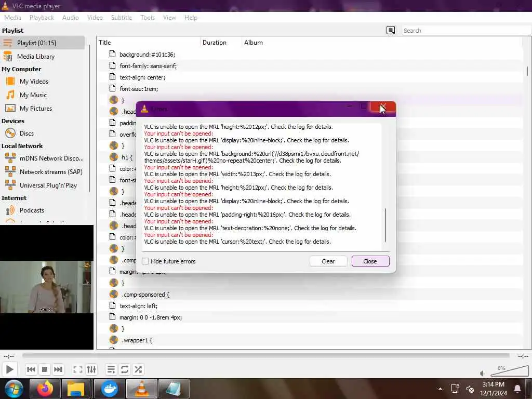Toggle fullscreen video mode
Viewport: 532px width, 399px height.
click(x=78, y=369)
